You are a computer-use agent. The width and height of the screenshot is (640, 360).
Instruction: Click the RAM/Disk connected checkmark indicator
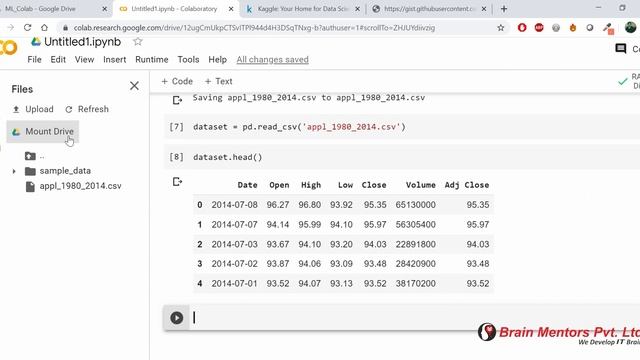(x=623, y=81)
